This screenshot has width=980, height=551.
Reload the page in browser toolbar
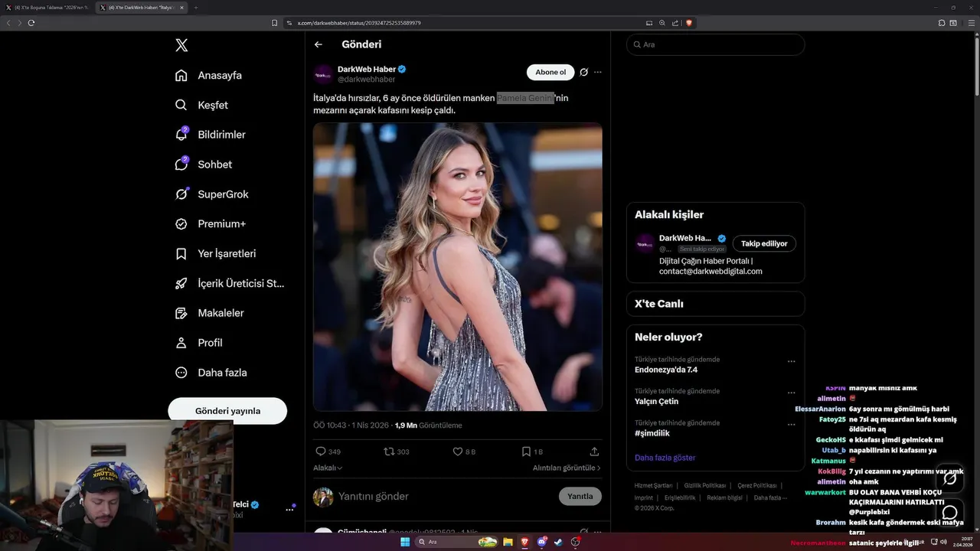(x=31, y=23)
